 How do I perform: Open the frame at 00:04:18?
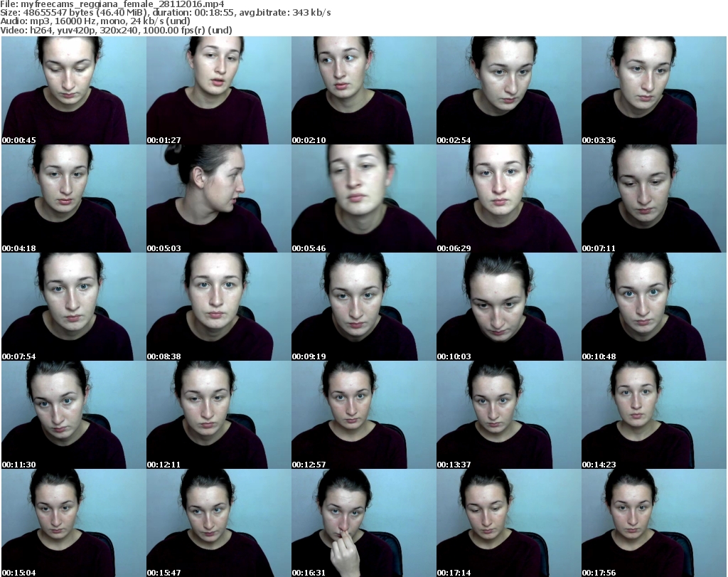pyautogui.click(x=74, y=198)
